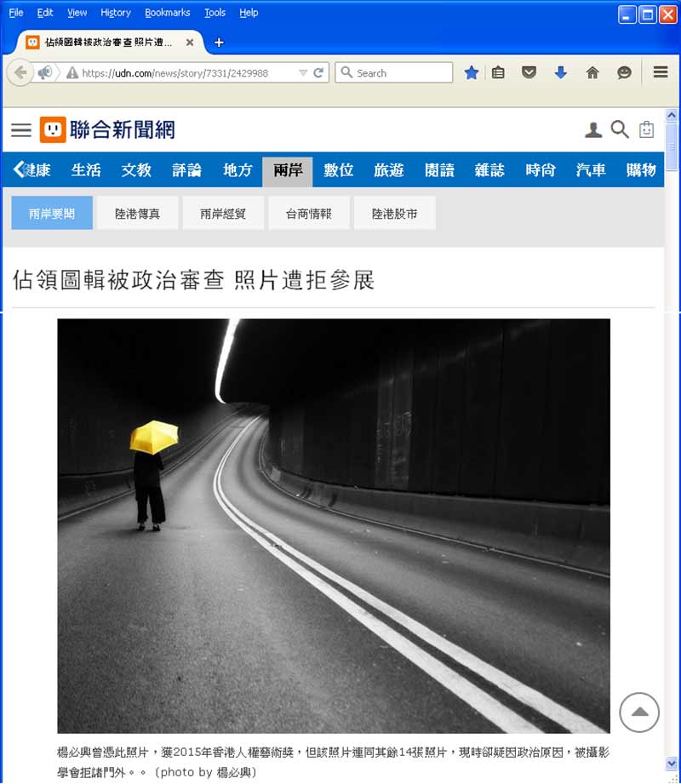
Task: Bookmark this page with the star icon
Action: point(471,73)
